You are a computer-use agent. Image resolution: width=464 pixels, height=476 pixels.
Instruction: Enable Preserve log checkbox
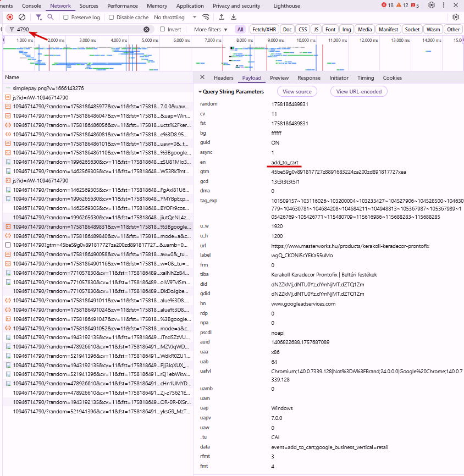(65, 17)
